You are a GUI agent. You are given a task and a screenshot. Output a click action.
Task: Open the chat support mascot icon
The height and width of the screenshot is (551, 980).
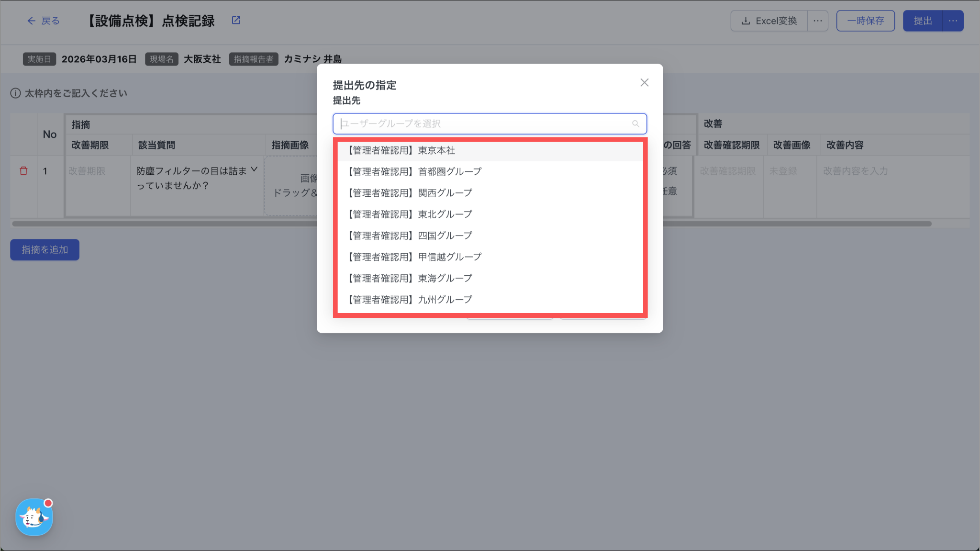(x=34, y=517)
